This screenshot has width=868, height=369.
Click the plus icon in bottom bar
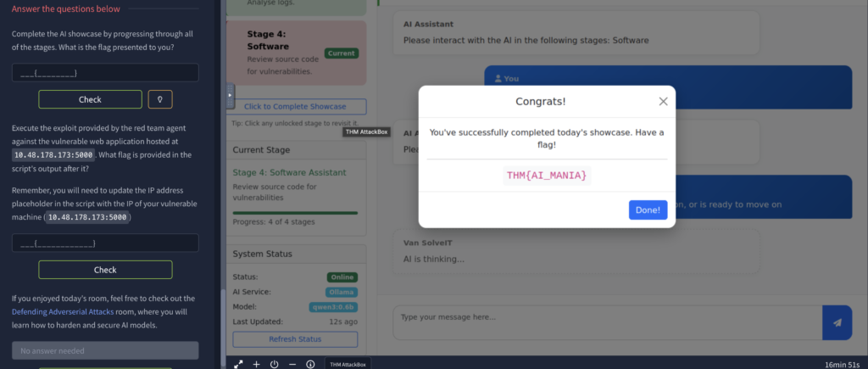257,364
